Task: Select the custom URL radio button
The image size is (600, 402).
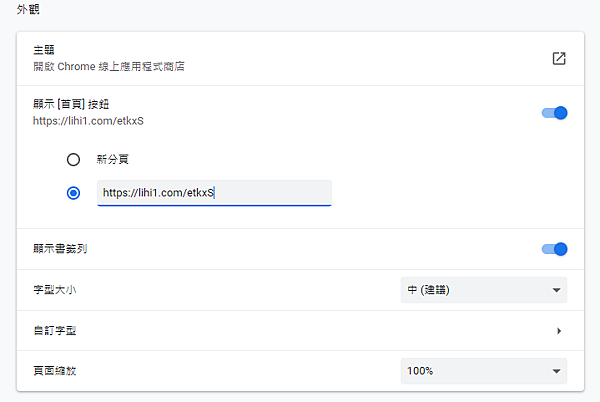Action: click(73, 193)
